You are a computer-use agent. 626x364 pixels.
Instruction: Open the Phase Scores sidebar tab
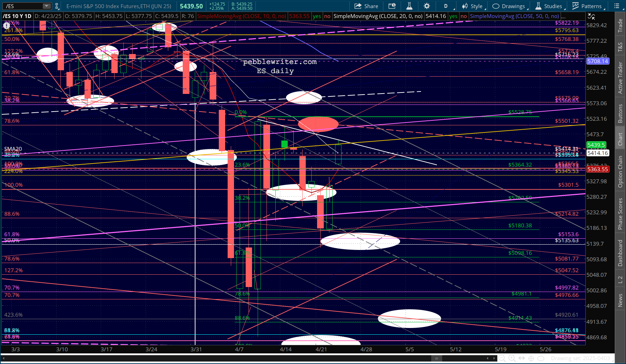coord(620,214)
